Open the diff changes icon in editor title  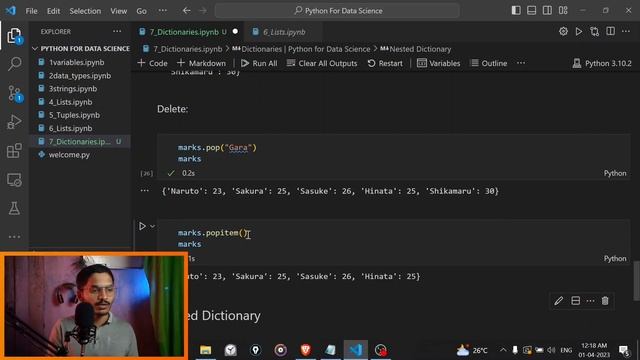point(594,31)
